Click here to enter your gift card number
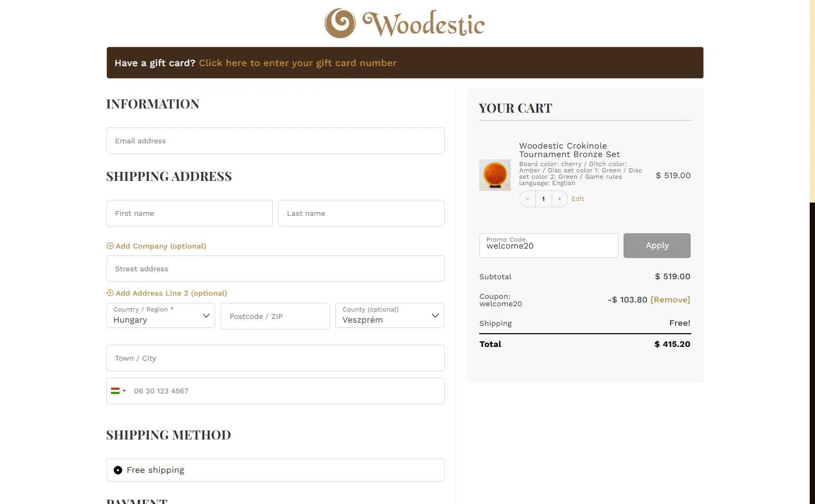 [298, 63]
